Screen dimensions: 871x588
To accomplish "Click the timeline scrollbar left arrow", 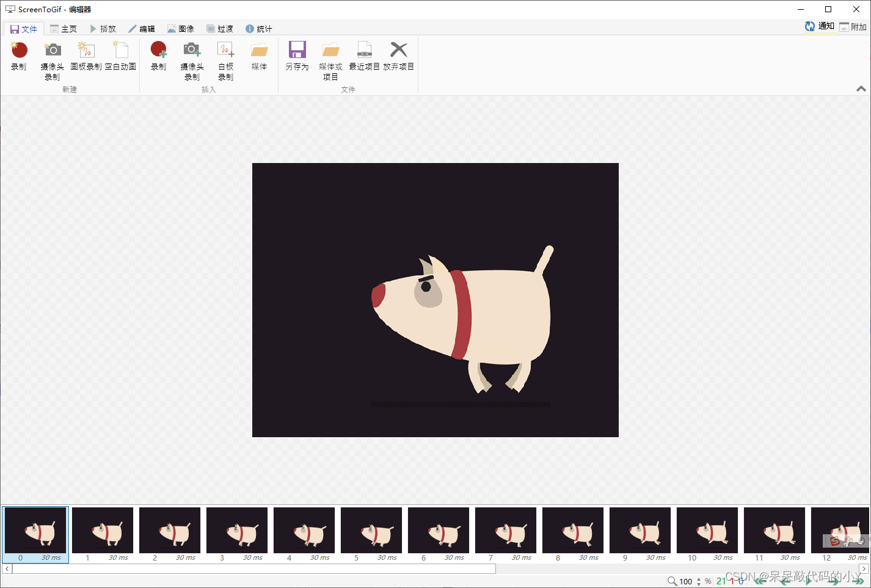I will pos(7,568).
